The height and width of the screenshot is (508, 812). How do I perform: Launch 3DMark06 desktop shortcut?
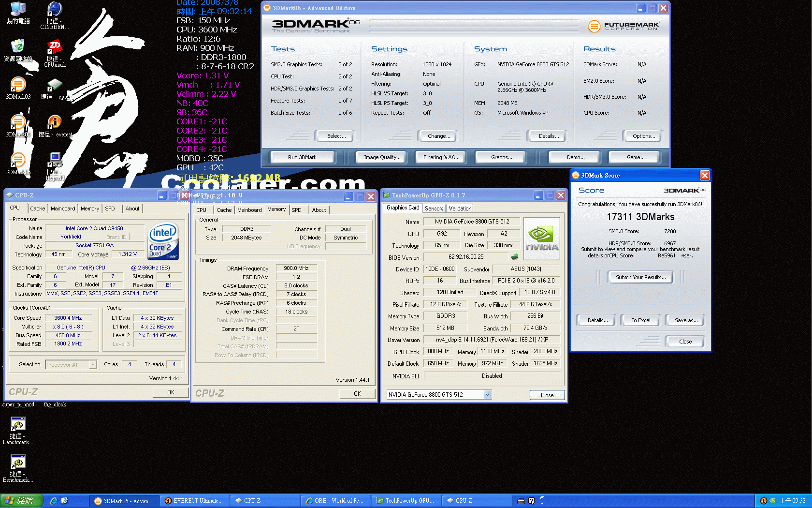[18, 164]
